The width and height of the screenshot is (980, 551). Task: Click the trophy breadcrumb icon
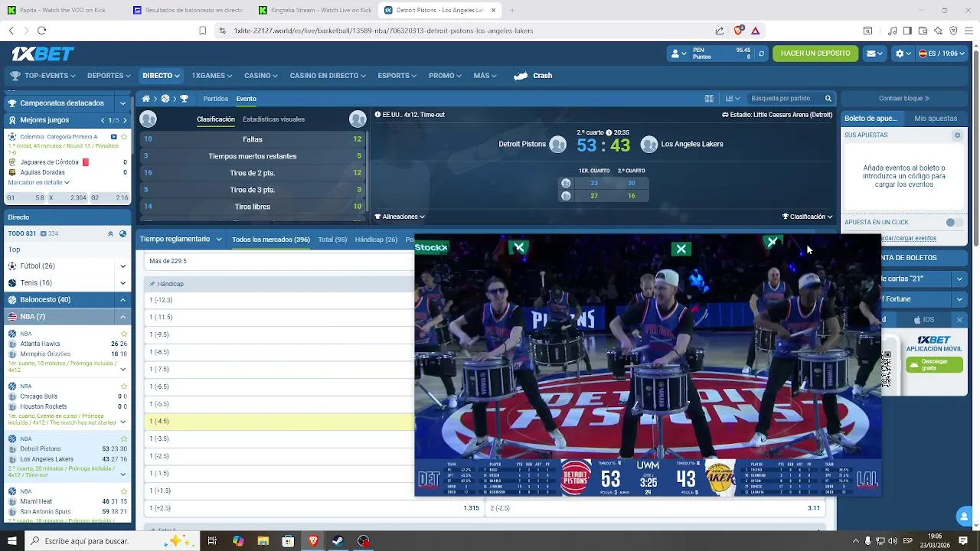click(184, 99)
